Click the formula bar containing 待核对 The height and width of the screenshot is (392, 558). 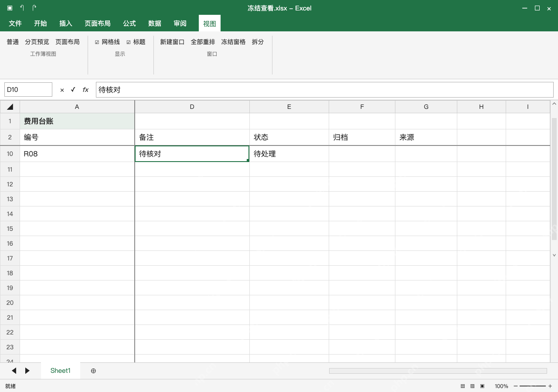click(x=324, y=90)
